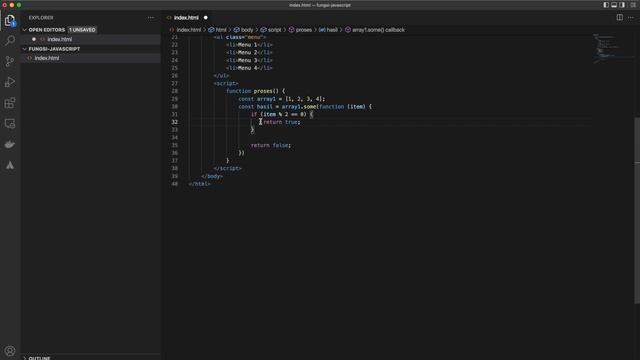640x360 pixels.
Task: Click the EXPLORER panel title
Action: pyautogui.click(x=41, y=18)
